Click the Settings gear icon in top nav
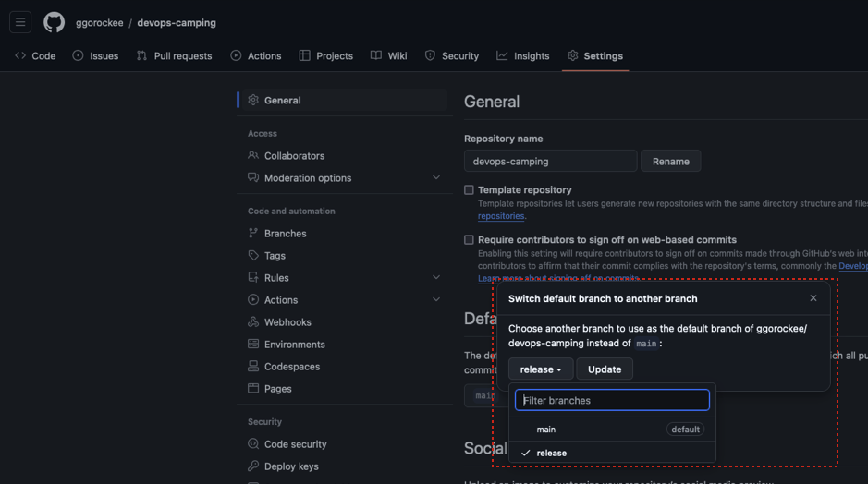868x484 pixels. click(x=573, y=55)
